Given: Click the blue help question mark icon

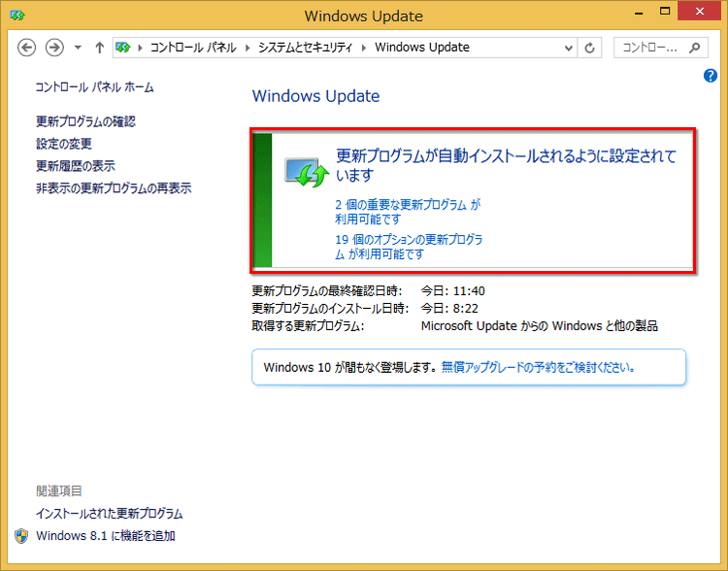Looking at the screenshot, I should coord(710,76).
